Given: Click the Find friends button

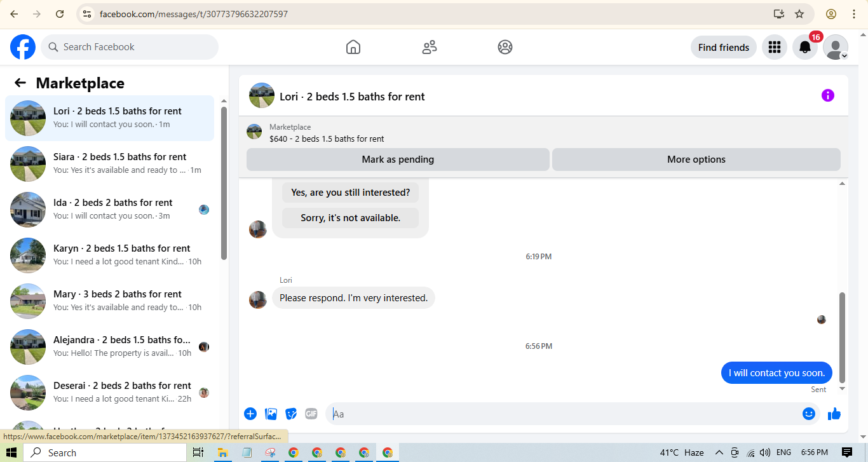Looking at the screenshot, I should point(724,47).
